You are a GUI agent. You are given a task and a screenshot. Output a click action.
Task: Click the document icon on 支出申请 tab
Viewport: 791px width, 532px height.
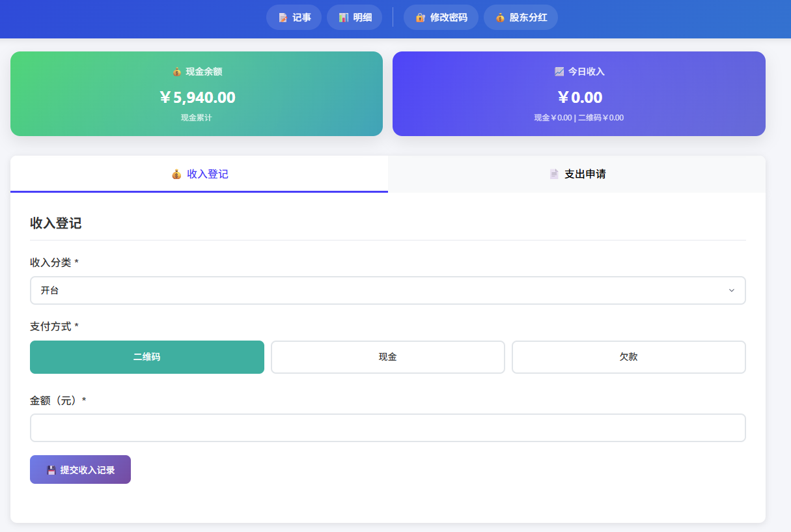[554, 174]
